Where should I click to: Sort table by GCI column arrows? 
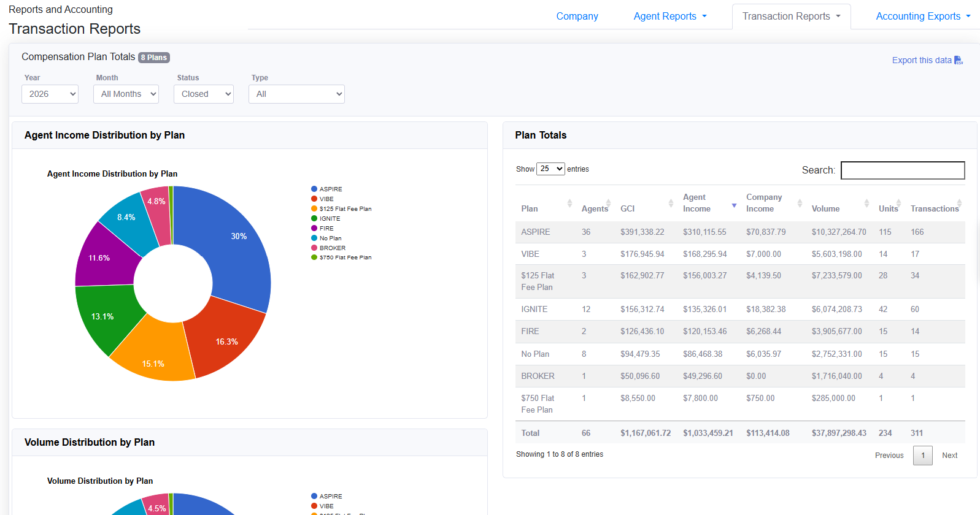tap(671, 203)
